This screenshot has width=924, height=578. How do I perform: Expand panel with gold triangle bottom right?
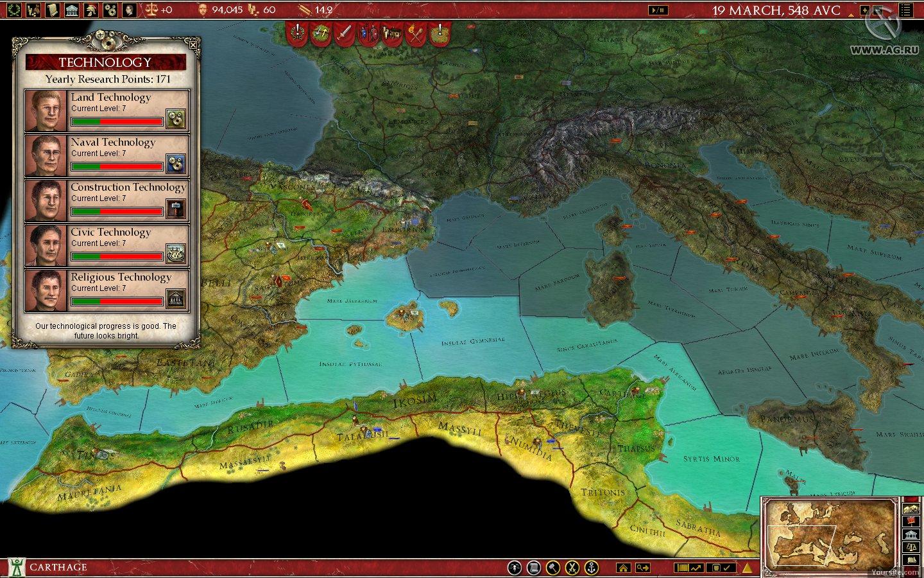pyautogui.click(x=747, y=568)
